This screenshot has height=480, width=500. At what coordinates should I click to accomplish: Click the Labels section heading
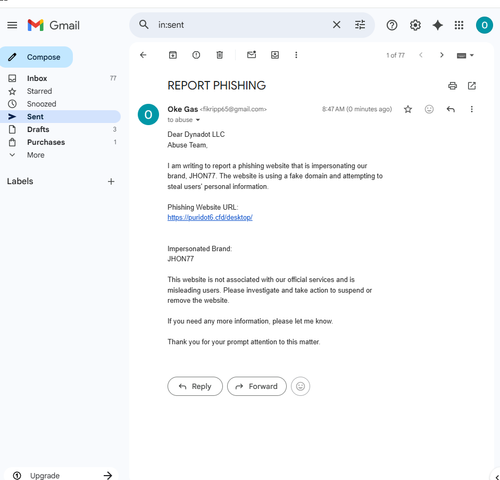(x=20, y=181)
